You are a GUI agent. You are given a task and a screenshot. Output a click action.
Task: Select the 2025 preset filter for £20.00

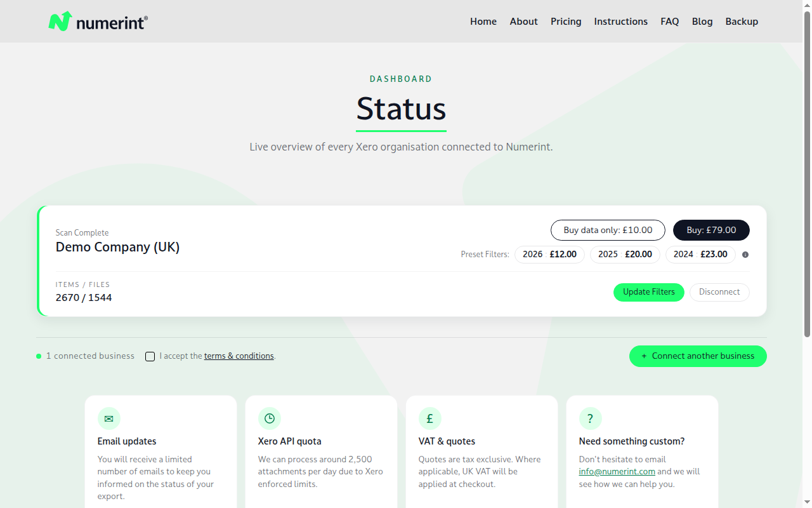click(625, 255)
